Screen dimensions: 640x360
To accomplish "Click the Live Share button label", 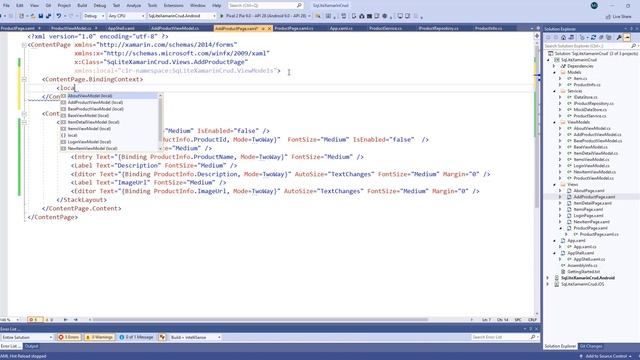I will tap(622, 17).
